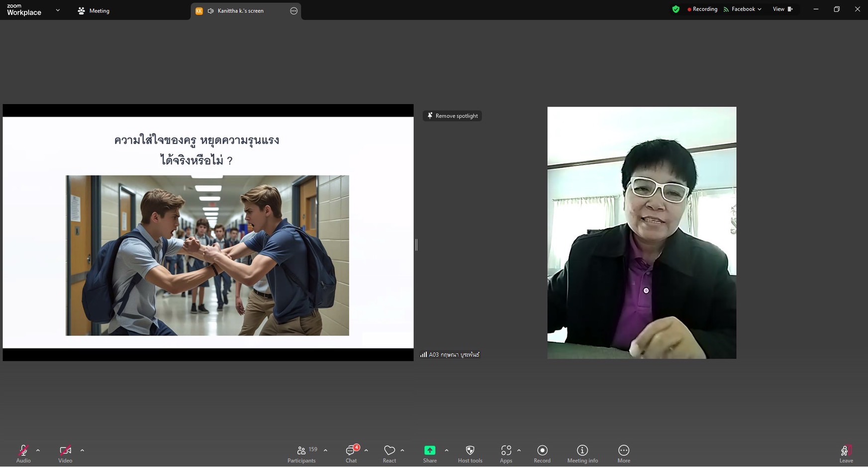Select Kanittha k.'s screen tab
This screenshot has height=467, width=868.
point(241,11)
